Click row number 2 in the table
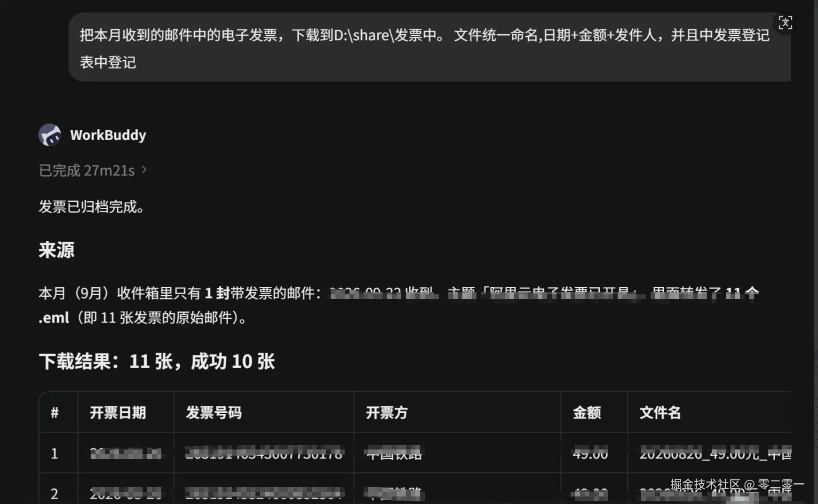 tap(55, 494)
